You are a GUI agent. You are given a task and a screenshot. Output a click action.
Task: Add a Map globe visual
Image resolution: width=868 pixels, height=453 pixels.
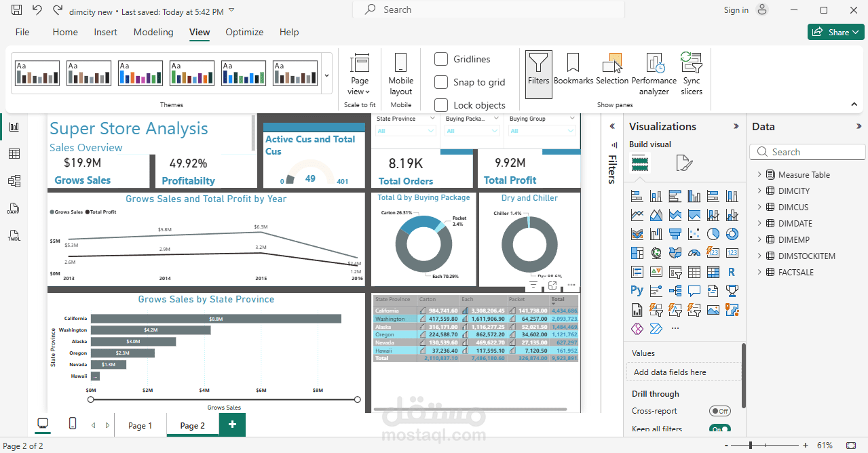656,253
